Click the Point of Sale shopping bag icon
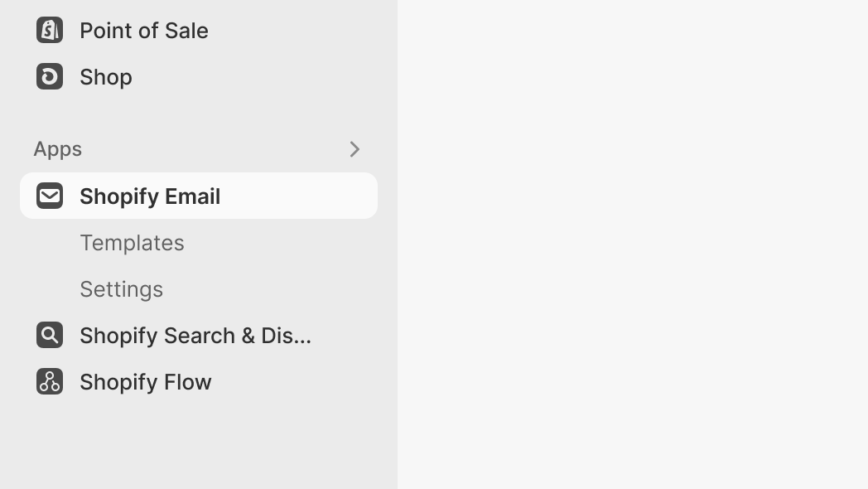 (50, 30)
